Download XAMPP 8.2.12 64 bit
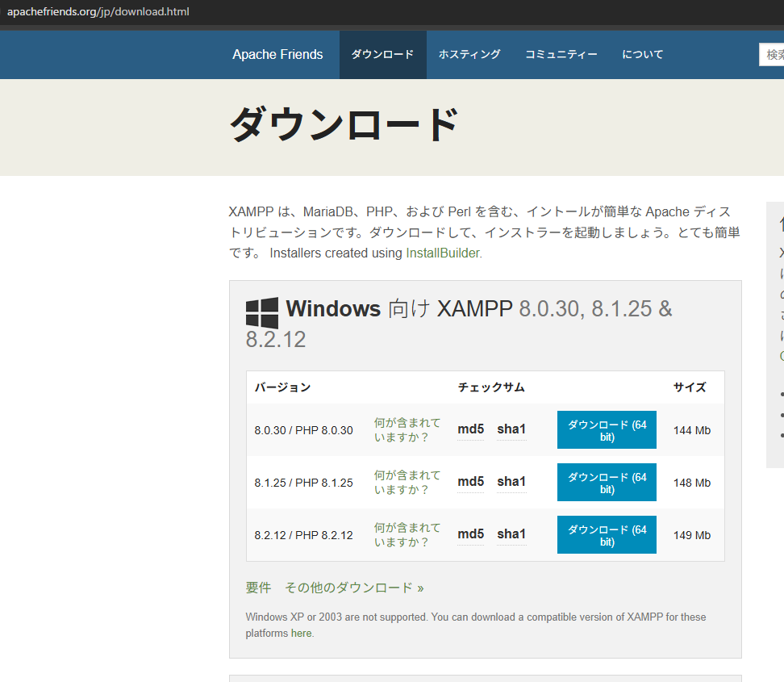Screen dimensions: 784x682 607,535
